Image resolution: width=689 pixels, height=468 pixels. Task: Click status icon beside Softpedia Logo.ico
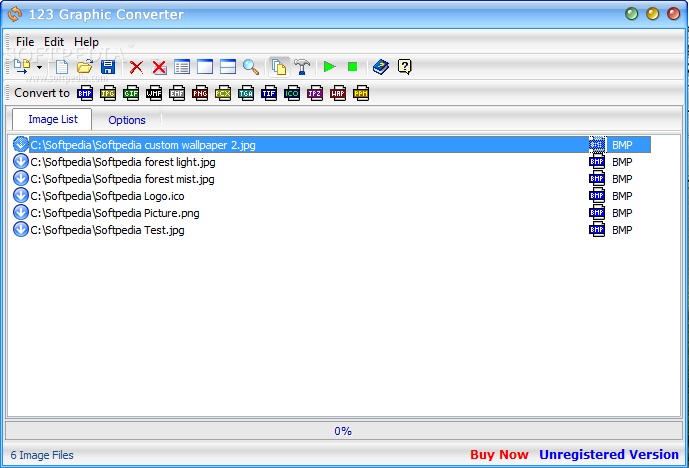pyautogui.click(x=21, y=195)
